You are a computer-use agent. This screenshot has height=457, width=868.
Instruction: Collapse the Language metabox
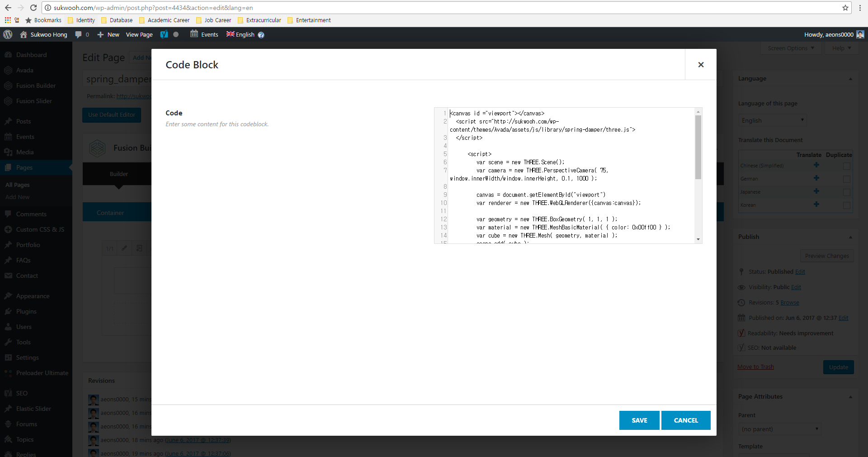coord(850,79)
